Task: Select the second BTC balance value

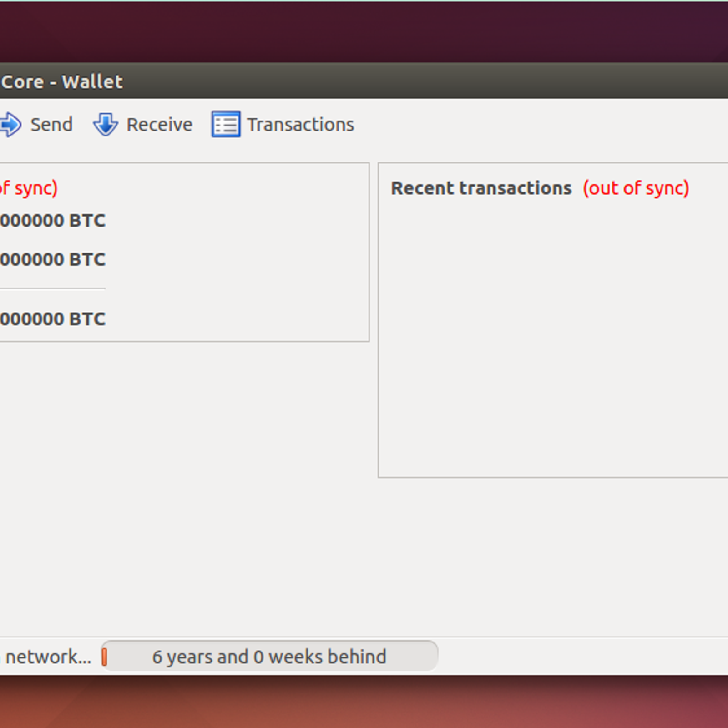Action: click(53, 259)
